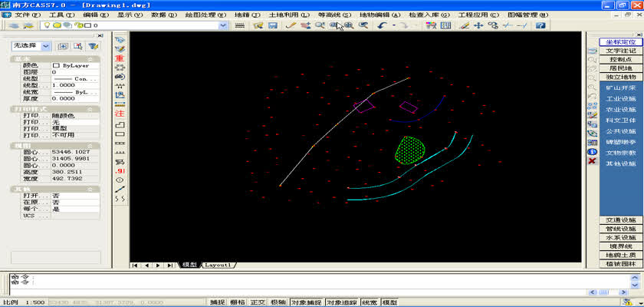The image size is (644, 307).
Task: Click the brush-with-palette toolbar icon
Action: coord(431,25)
